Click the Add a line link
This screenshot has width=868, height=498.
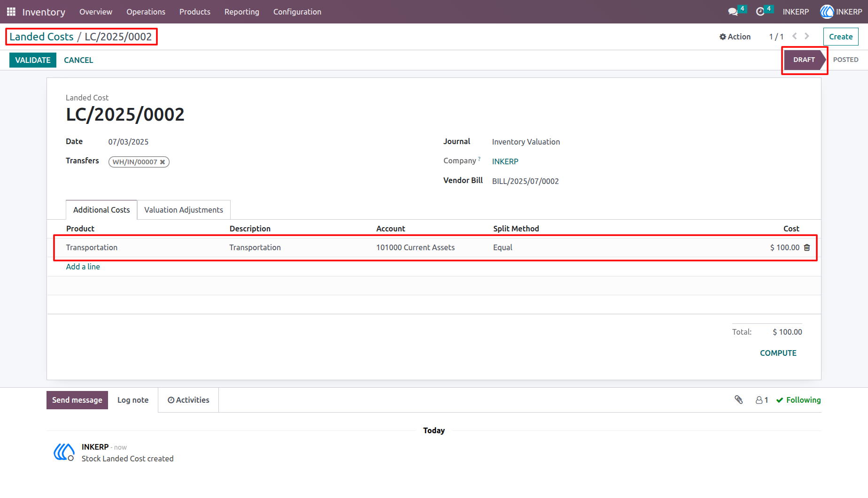[x=83, y=267]
